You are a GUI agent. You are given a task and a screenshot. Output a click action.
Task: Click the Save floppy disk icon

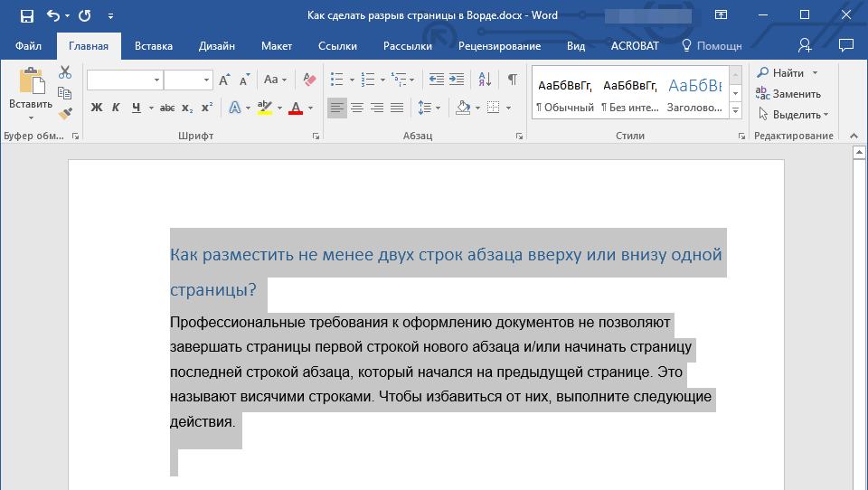pos(26,16)
